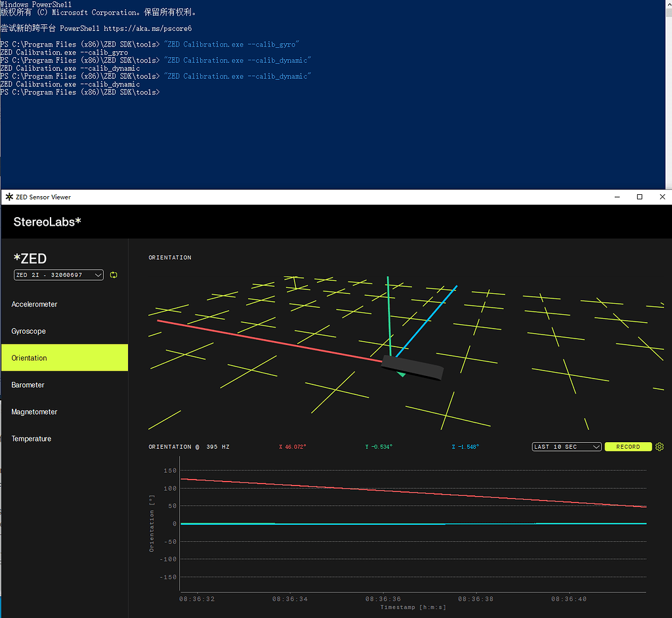
Task: Open the chart settings gear icon
Action: coord(660,447)
